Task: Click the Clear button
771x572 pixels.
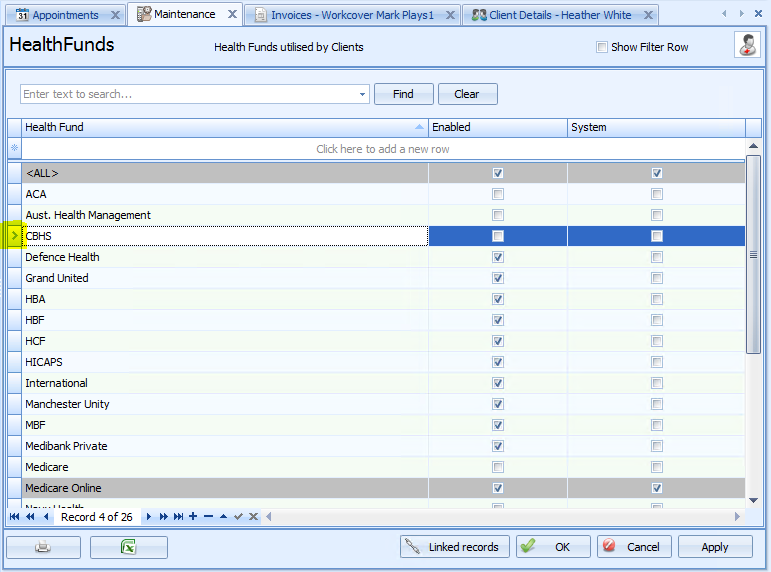Action: pos(467,94)
